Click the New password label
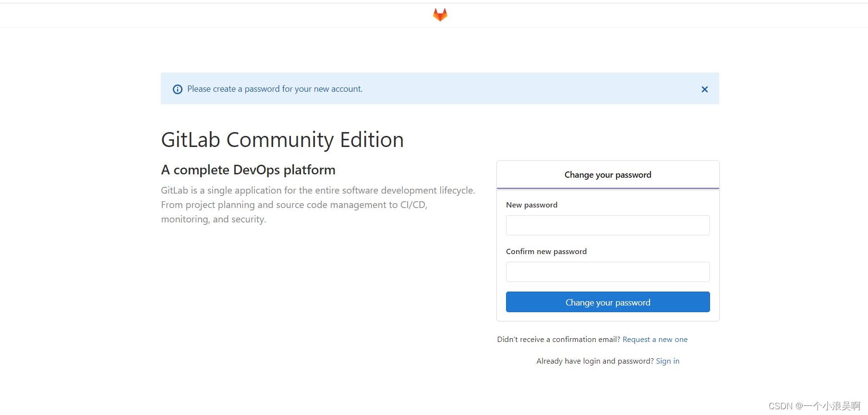 [531, 205]
